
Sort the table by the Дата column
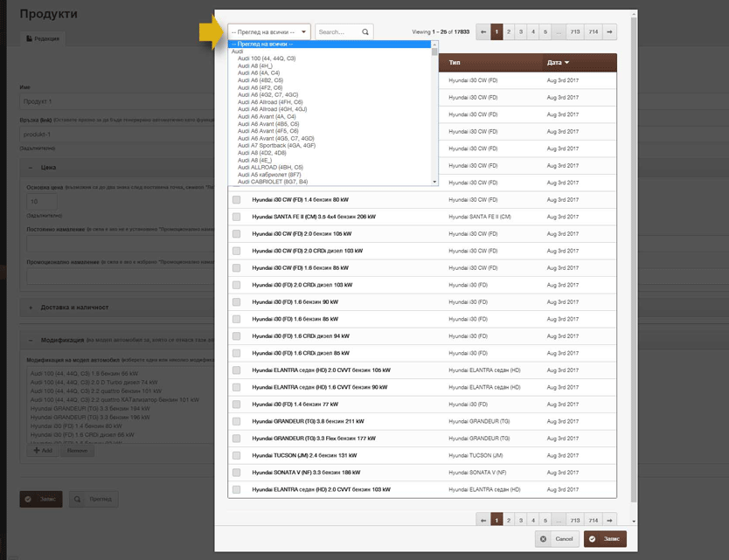(x=558, y=63)
